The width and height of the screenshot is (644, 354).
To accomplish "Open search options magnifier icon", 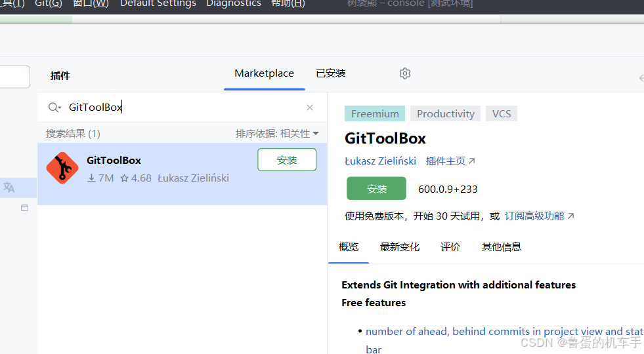I will tap(54, 108).
